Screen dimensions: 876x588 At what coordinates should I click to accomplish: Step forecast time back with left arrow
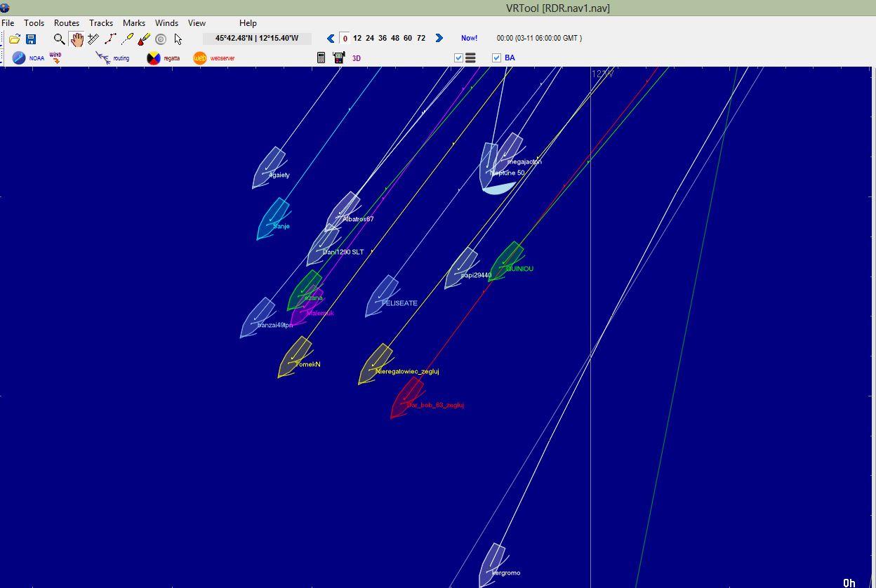331,39
